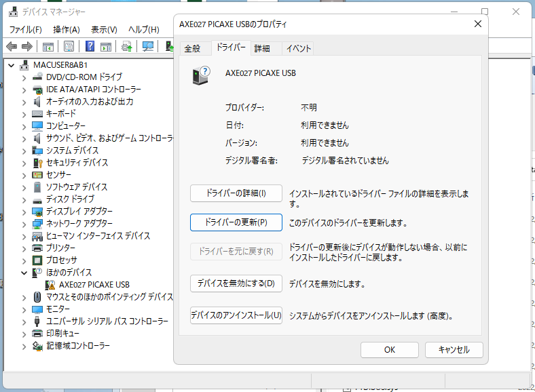Expand コンピューター category
Image resolution: width=535 pixels, height=392 pixels.
coord(24,126)
